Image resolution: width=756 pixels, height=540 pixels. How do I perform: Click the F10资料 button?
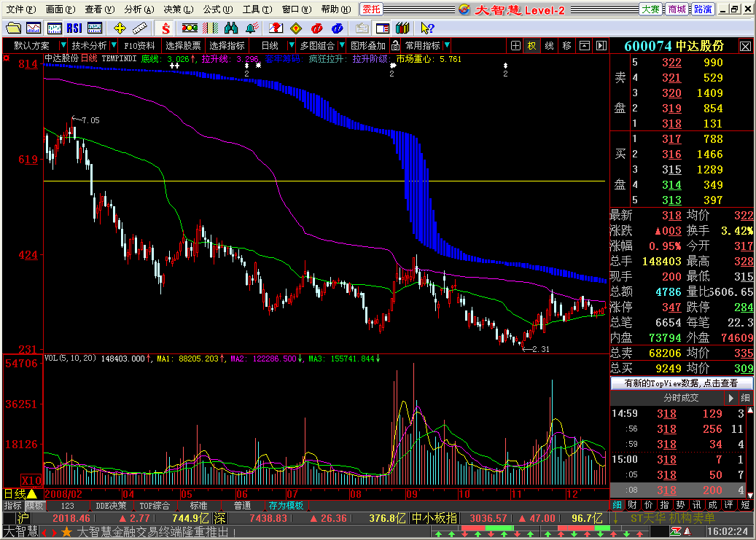[139, 46]
